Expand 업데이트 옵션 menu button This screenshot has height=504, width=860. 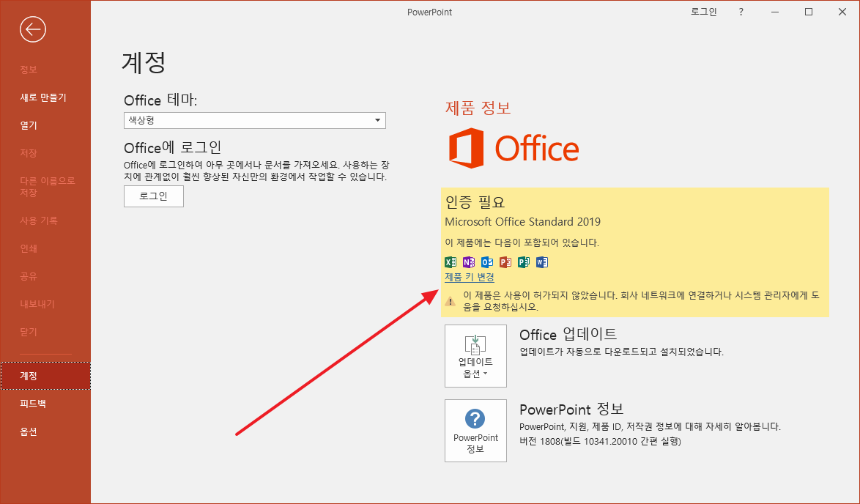click(x=475, y=356)
